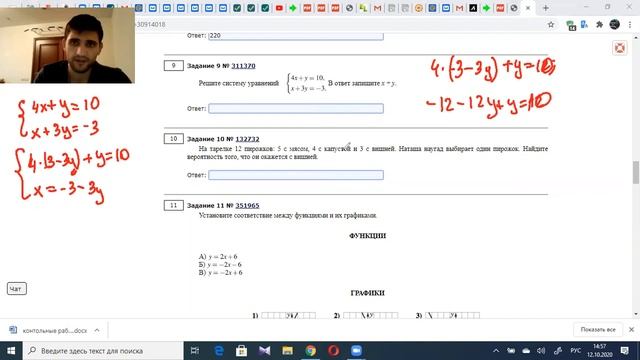Switch to Google Chrome on the taskbar
This screenshot has height=360, width=640.
[311, 351]
